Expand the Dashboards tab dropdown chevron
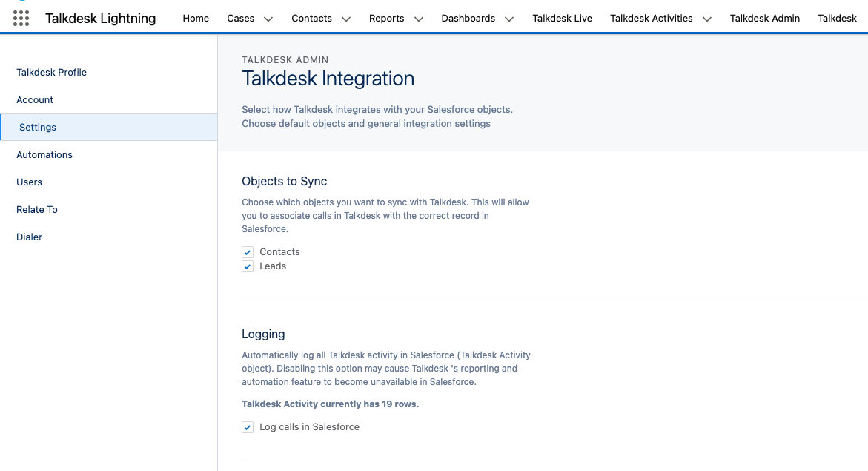This screenshot has width=868, height=471. coord(509,19)
